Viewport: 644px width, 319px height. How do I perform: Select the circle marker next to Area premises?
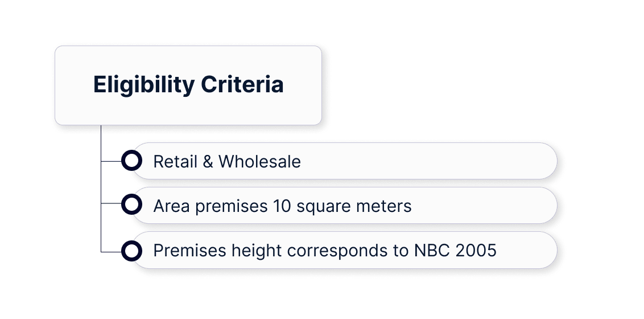tap(131, 205)
